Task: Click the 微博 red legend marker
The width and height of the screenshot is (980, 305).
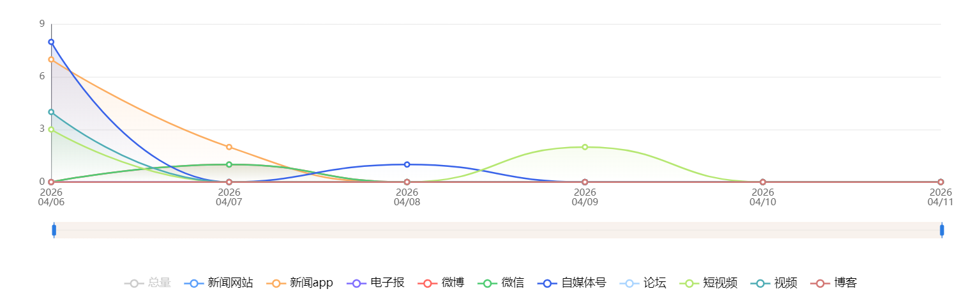Action: coord(427,283)
